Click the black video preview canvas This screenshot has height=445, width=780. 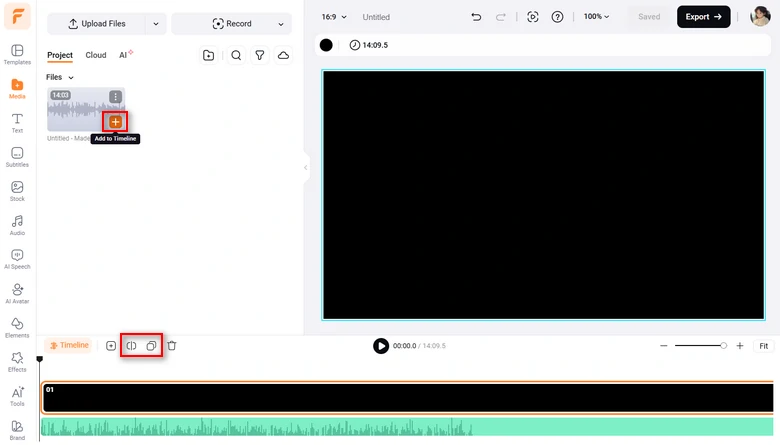coord(543,195)
